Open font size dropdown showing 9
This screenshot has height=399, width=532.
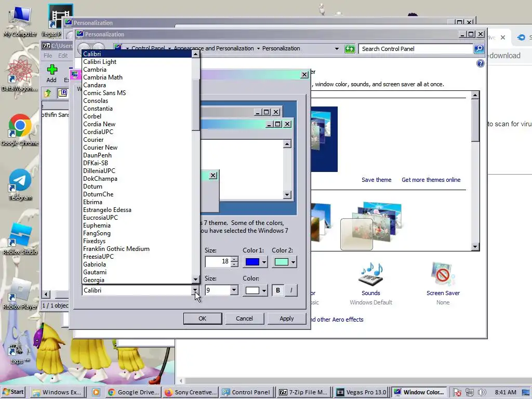[x=234, y=290]
